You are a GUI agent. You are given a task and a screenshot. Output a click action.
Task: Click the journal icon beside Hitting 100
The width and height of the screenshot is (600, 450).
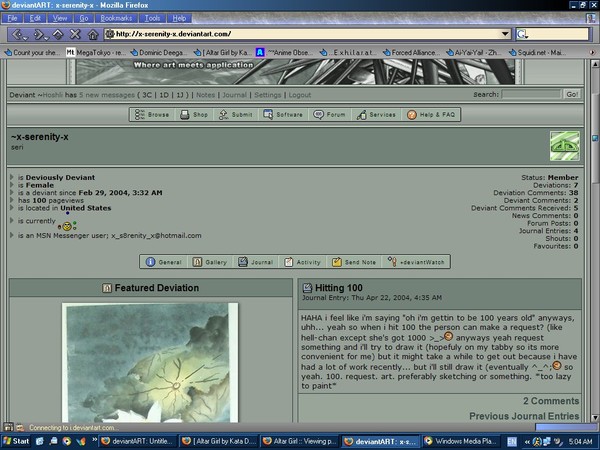point(307,288)
